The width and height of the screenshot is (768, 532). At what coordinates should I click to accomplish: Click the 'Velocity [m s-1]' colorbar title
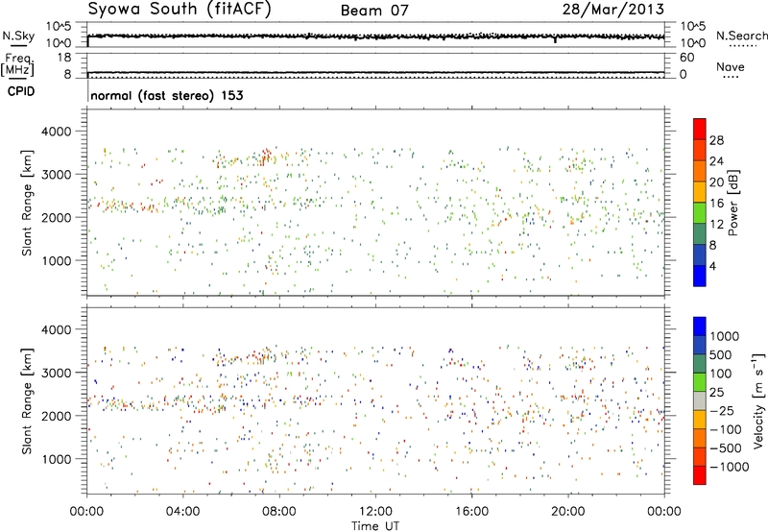tap(758, 400)
